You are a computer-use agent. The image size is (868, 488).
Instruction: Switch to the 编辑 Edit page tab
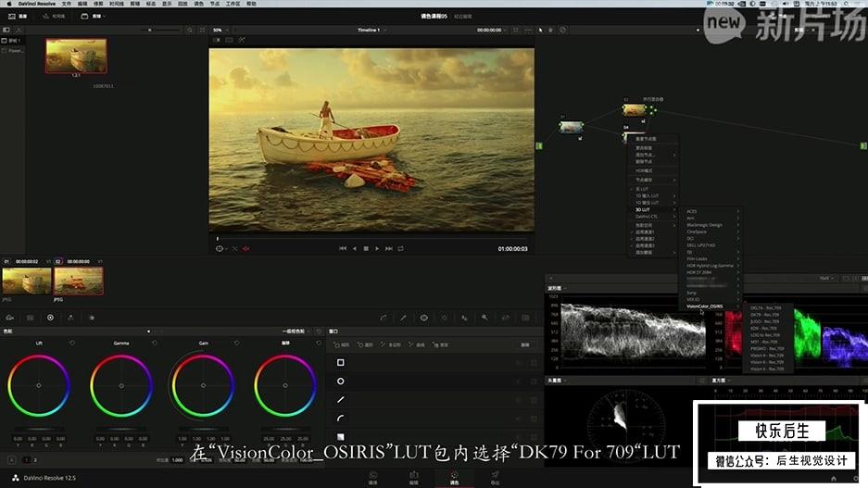[x=413, y=478]
